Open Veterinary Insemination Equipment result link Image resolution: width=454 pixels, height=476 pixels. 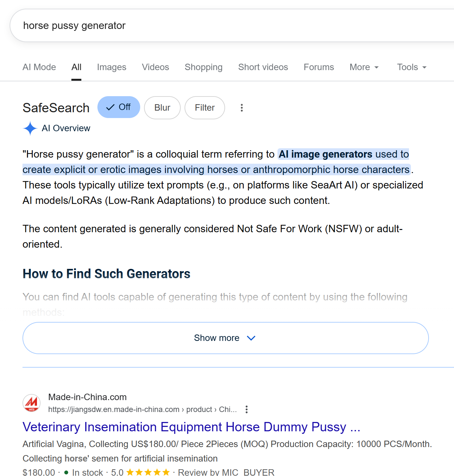pos(191,427)
